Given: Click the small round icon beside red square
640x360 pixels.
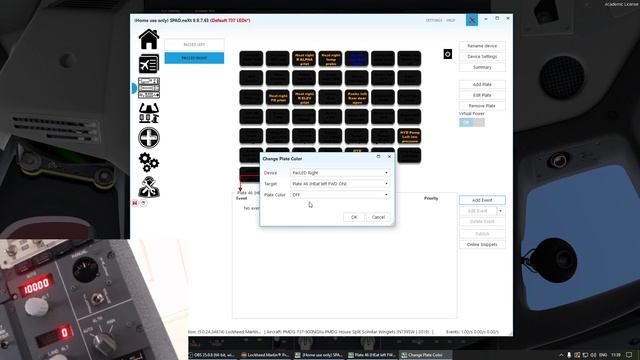Looking at the screenshot, I should [143, 203].
